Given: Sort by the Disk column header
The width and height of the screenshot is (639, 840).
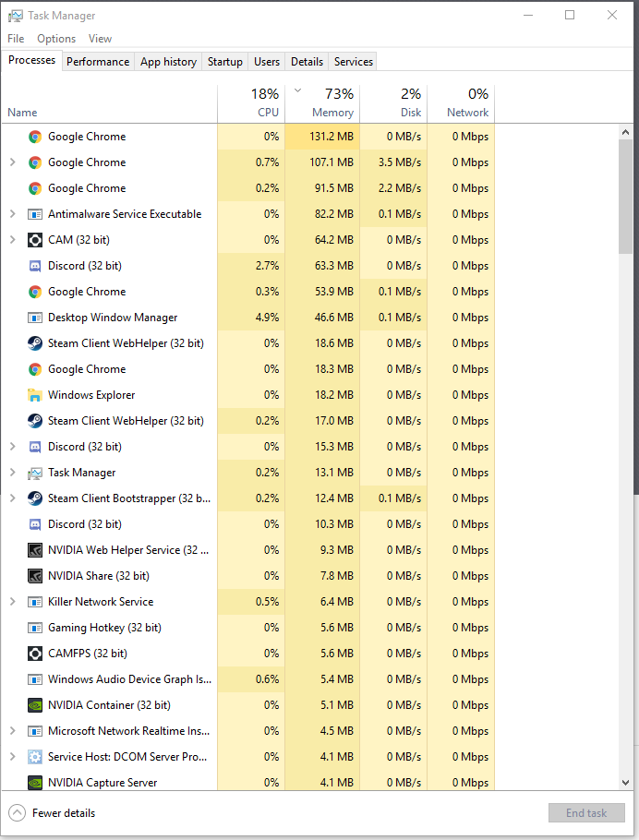Looking at the screenshot, I should (393, 103).
